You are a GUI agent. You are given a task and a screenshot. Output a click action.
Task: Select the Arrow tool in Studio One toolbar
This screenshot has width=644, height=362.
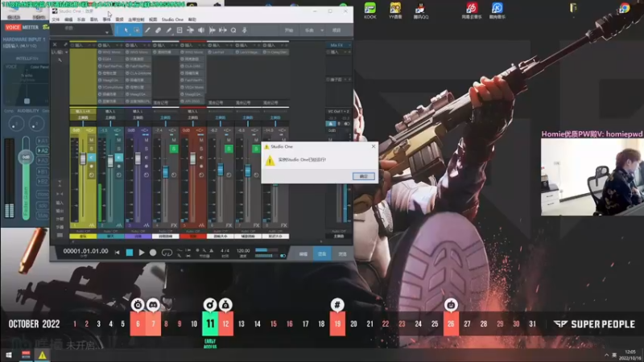[x=126, y=31]
